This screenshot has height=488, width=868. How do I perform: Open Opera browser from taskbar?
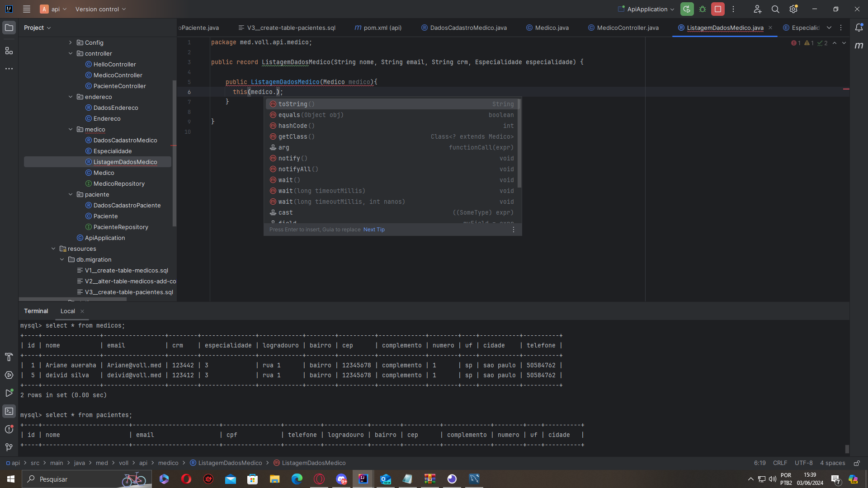tap(186, 479)
